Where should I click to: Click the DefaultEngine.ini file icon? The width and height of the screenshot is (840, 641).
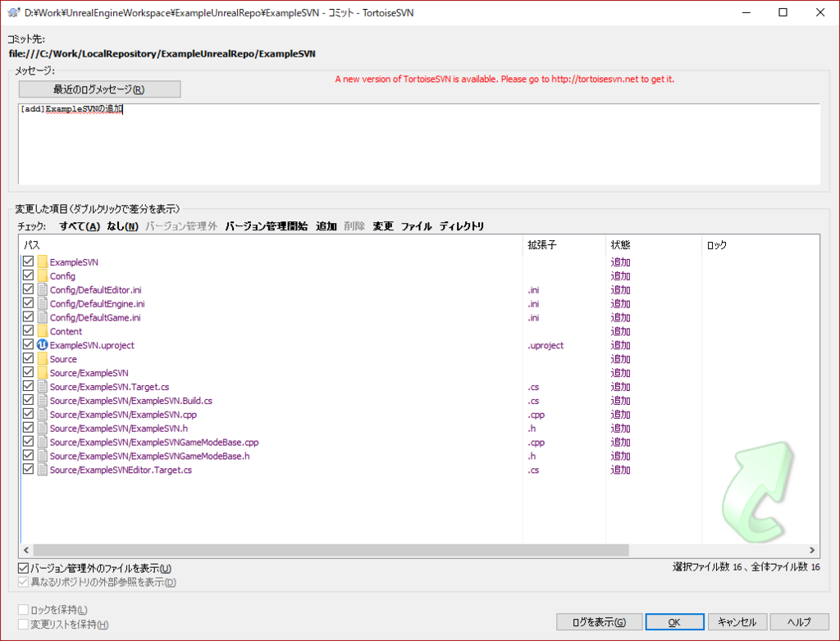coord(43,303)
